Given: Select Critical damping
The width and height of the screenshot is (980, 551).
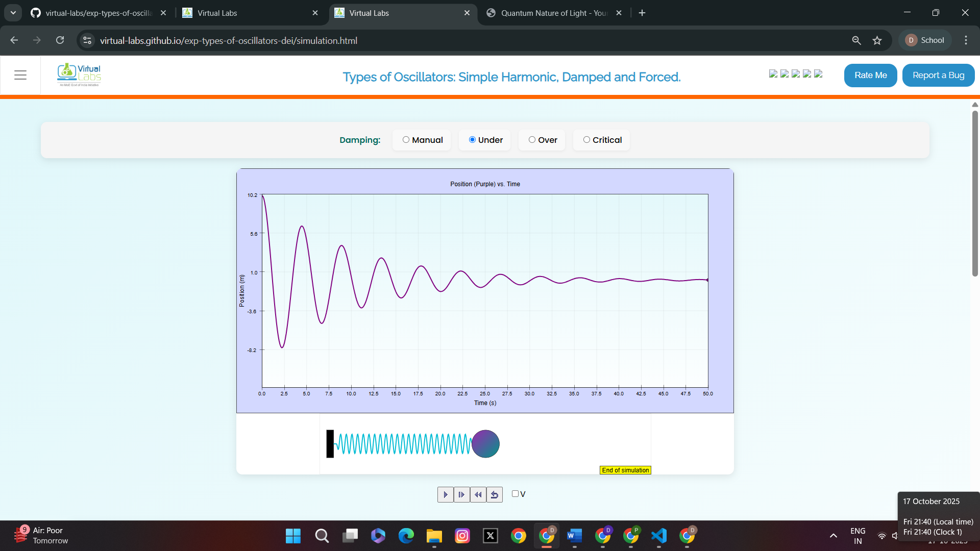Looking at the screenshot, I should [586, 139].
